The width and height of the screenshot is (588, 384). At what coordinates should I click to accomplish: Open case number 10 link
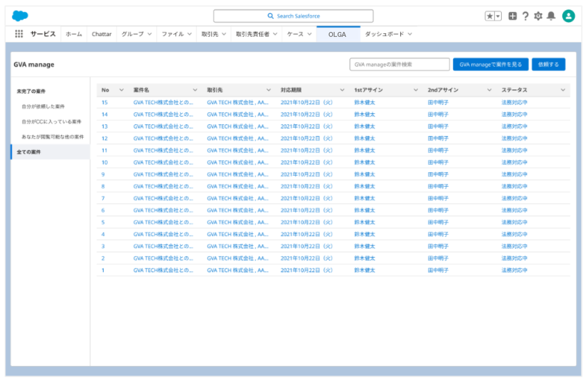coord(105,162)
